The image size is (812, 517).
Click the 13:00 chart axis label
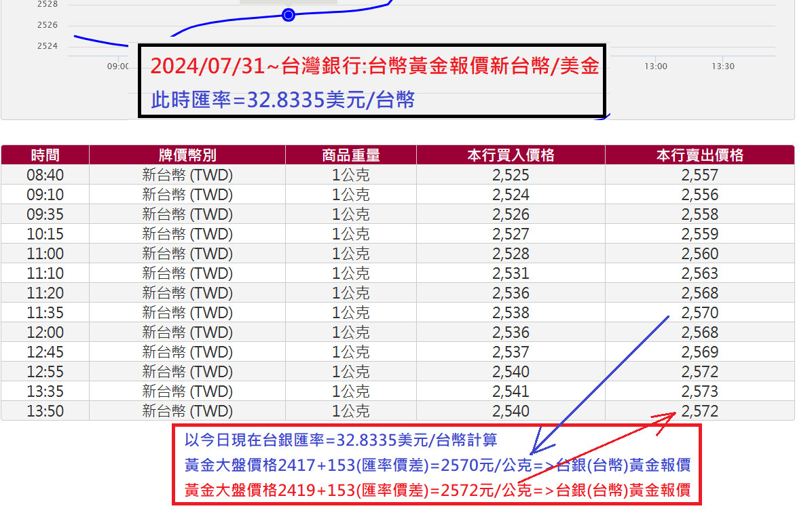pyautogui.click(x=656, y=66)
